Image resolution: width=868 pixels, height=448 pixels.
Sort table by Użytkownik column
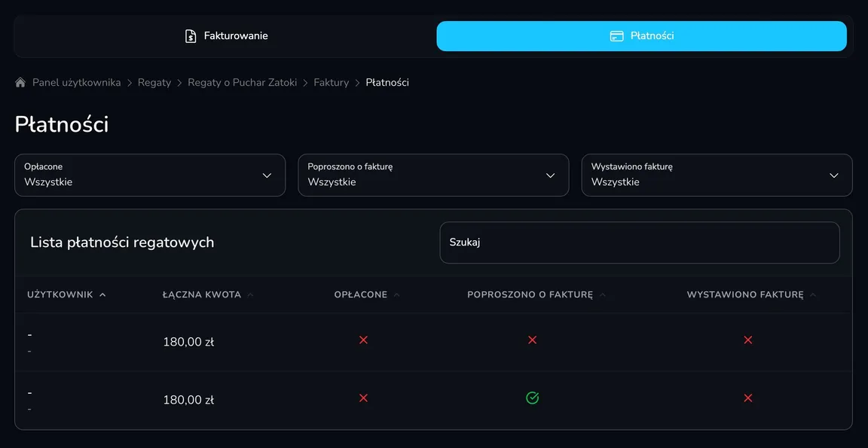coord(66,295)
